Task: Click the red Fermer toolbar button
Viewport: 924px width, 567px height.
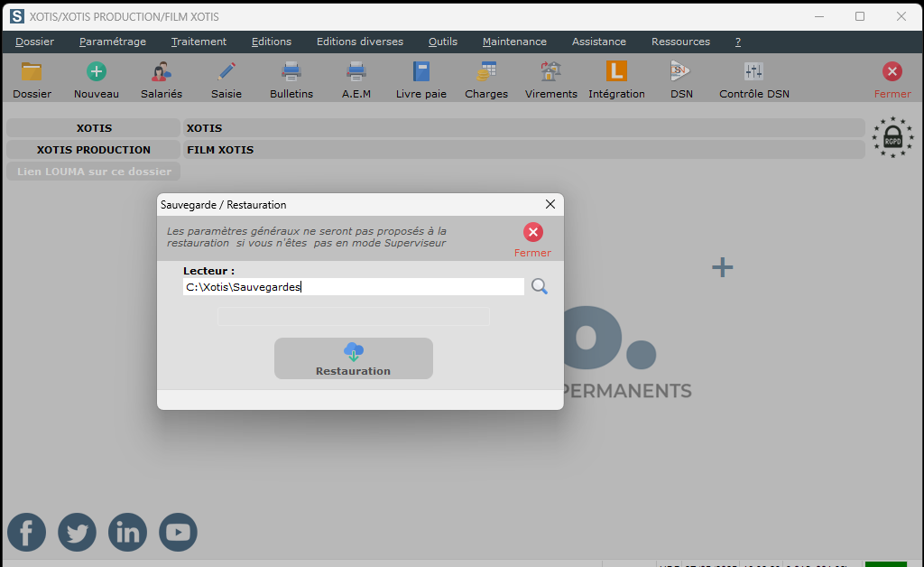Action: coord(892,80)
